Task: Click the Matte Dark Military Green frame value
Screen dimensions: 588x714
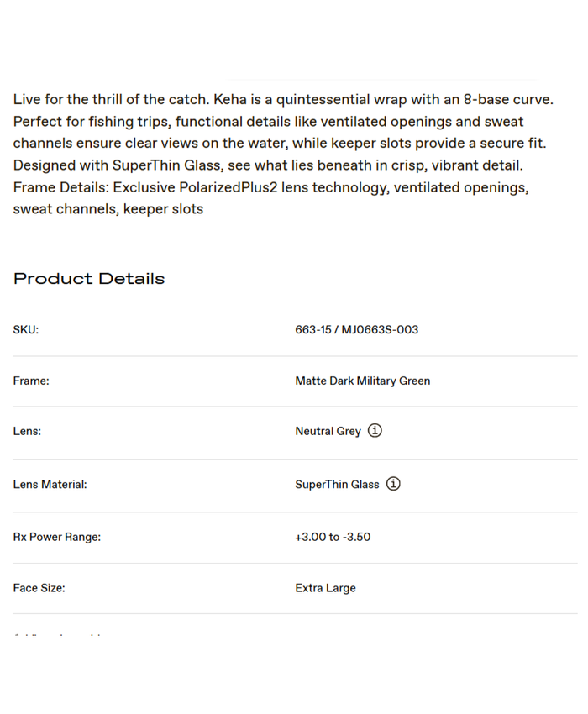Action: point(362,381)
